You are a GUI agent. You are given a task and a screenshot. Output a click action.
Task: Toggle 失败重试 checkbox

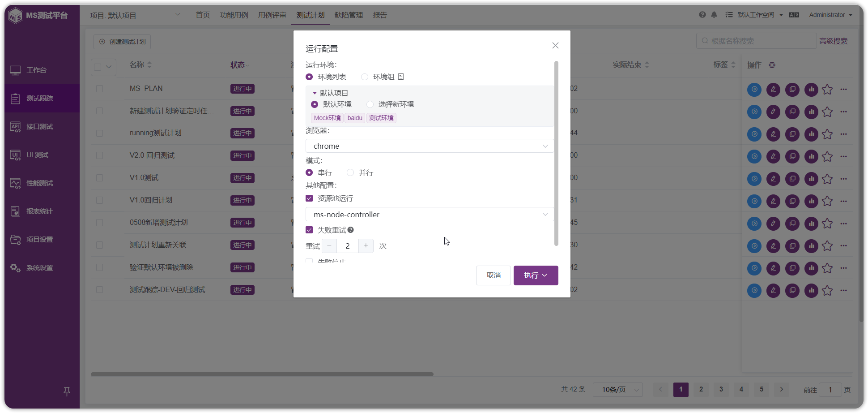point(309,230)
